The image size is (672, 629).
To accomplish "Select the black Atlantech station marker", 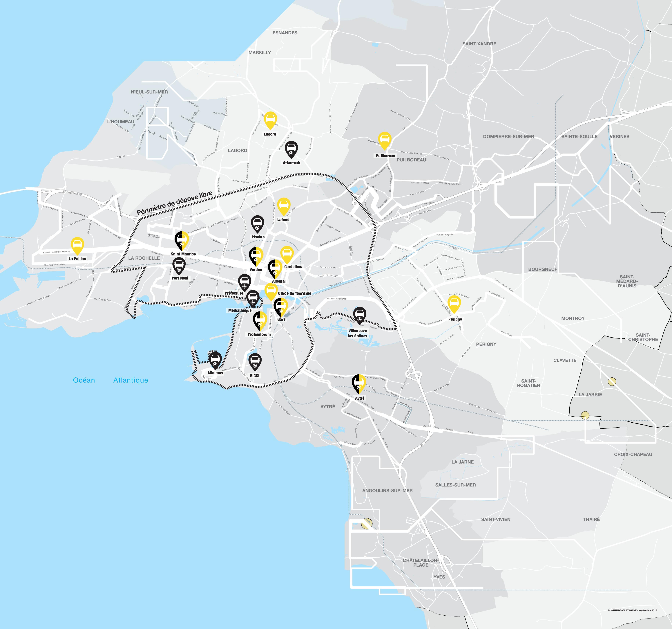I will [x=291, y=150].
